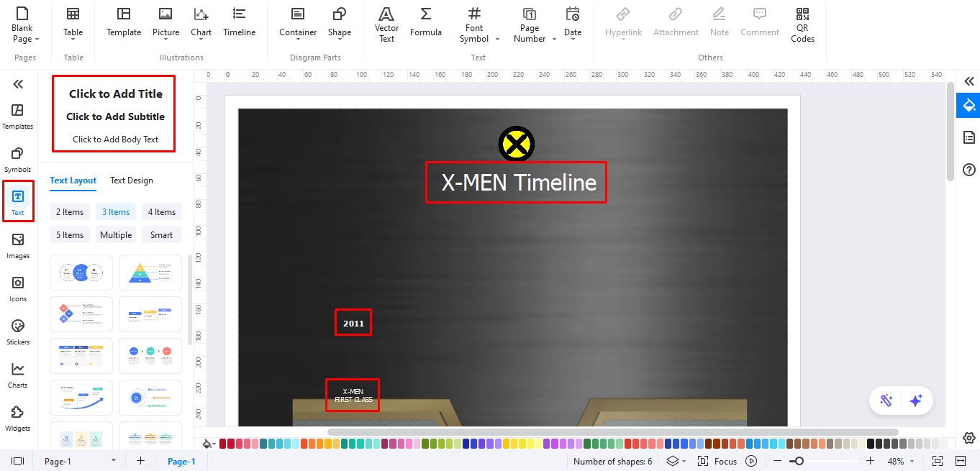Choose the 4 Items layout filter
The width and height of the screenshot is (980, 471).
[162, 212]
